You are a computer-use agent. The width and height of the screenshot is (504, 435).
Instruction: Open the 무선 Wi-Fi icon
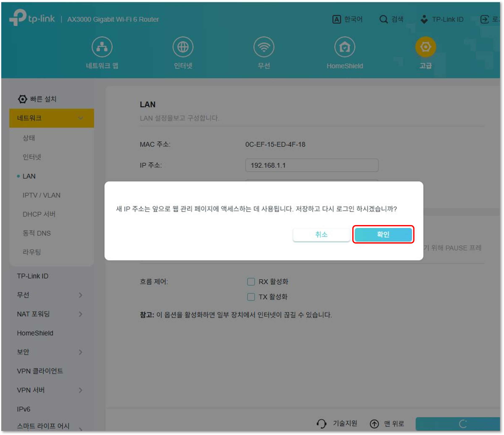(264, 47)
